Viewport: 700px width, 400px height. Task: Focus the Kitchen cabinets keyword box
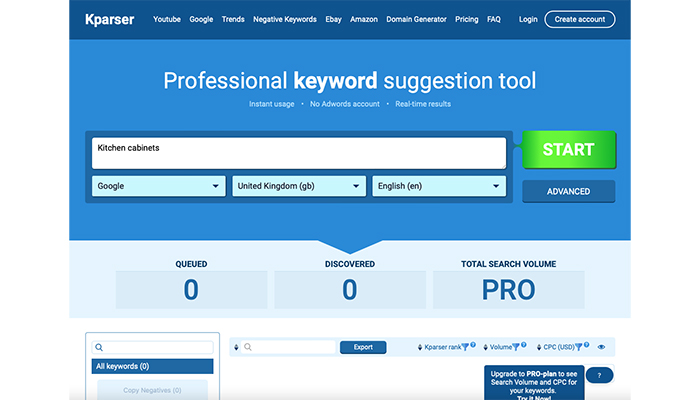[x=299, y=153]
